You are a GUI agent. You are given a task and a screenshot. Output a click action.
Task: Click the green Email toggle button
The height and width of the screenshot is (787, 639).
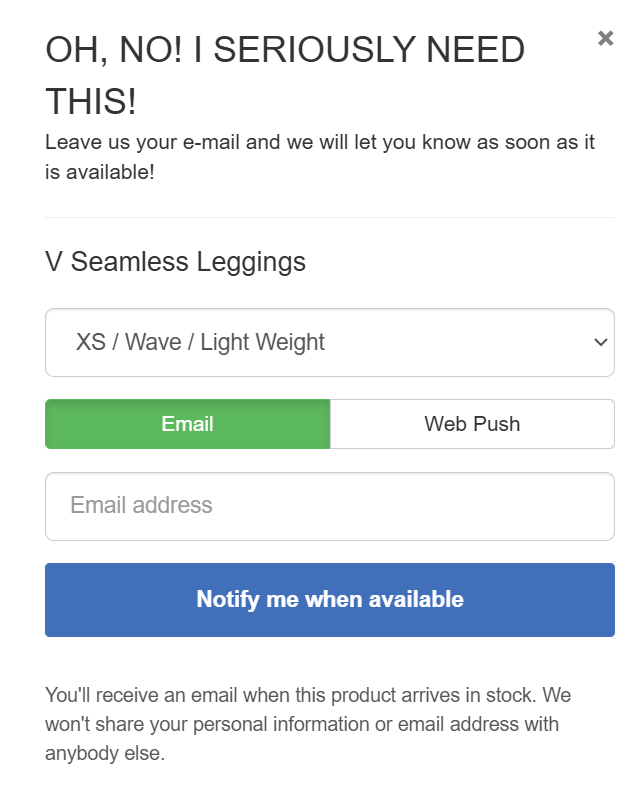click(x=188, y=424)
